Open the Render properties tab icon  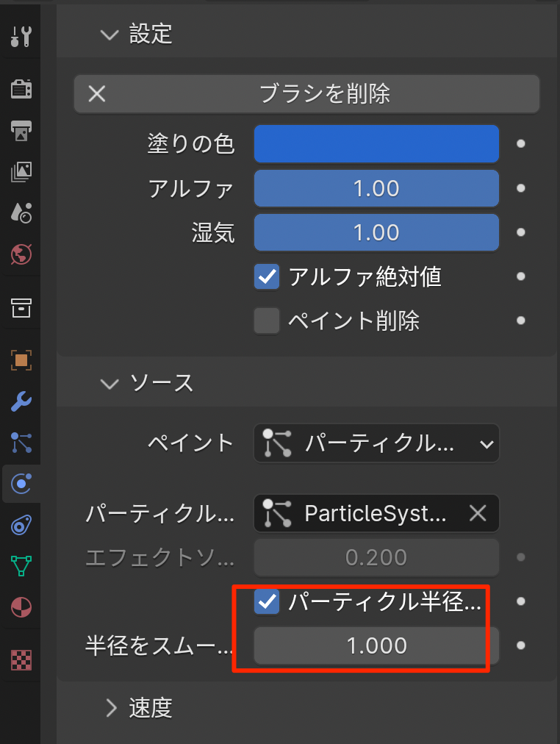(x=21, y=89)
